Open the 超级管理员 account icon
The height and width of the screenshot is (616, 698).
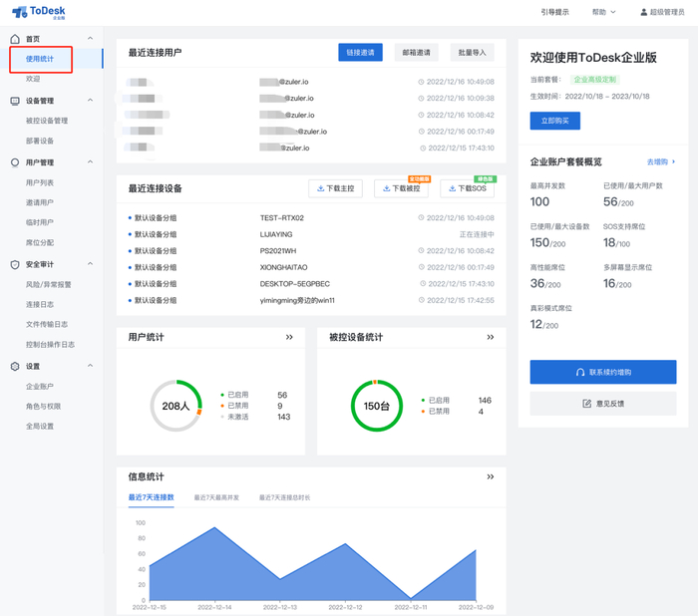click(x=644, y=12)
